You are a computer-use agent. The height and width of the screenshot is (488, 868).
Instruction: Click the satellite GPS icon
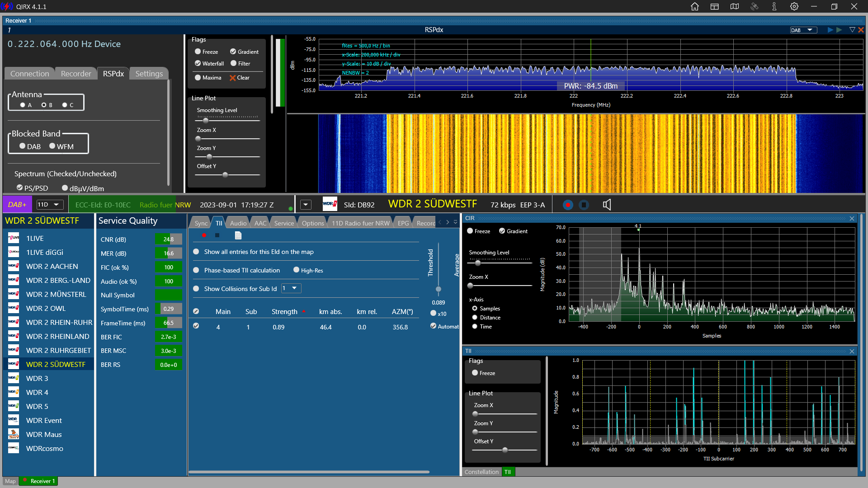[x=755, y=6]
